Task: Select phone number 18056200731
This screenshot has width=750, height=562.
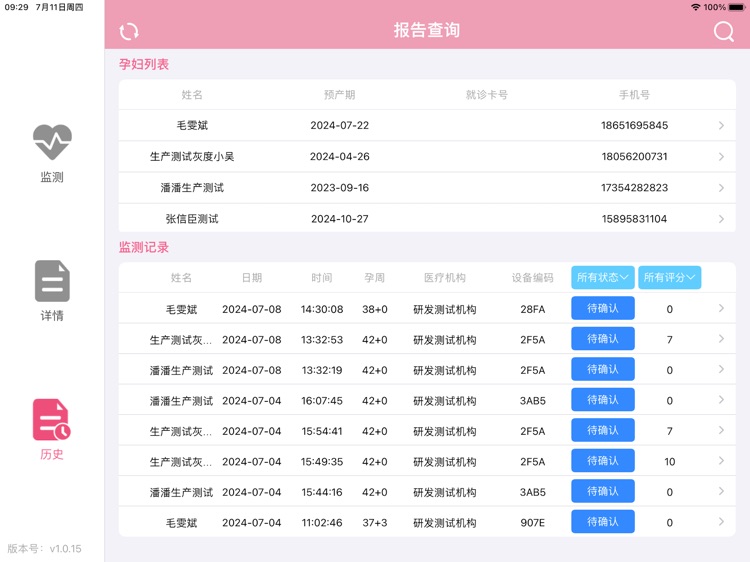Action: 634,156
